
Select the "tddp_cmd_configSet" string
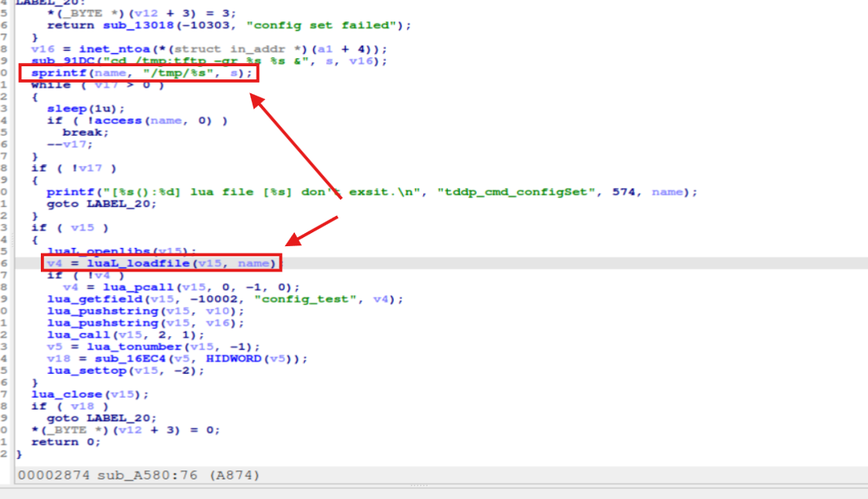516,192
